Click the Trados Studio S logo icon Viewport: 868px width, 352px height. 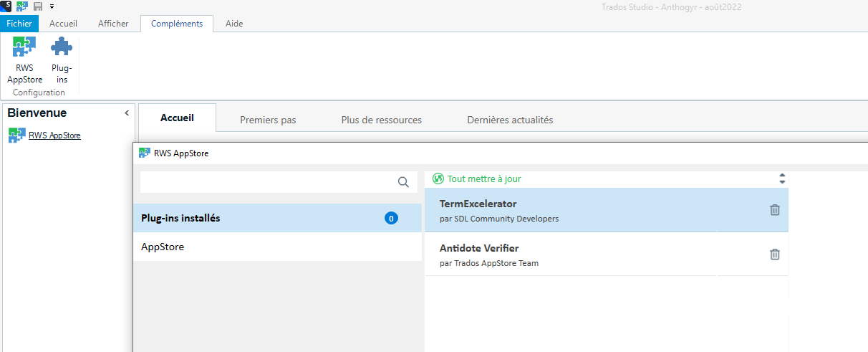coord(5,6)
